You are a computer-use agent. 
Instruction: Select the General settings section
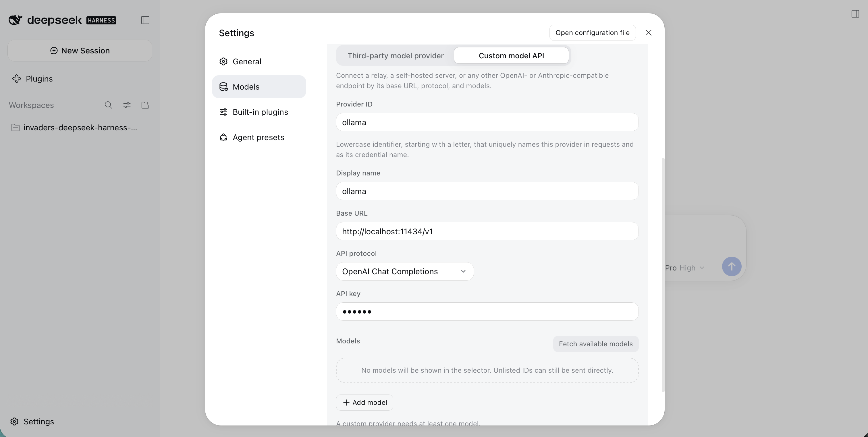pyautogui.click(x=259, y=62)
